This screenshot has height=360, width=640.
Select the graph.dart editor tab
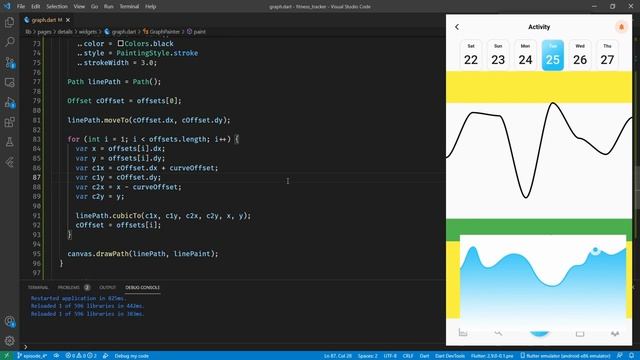pos(47,20)
